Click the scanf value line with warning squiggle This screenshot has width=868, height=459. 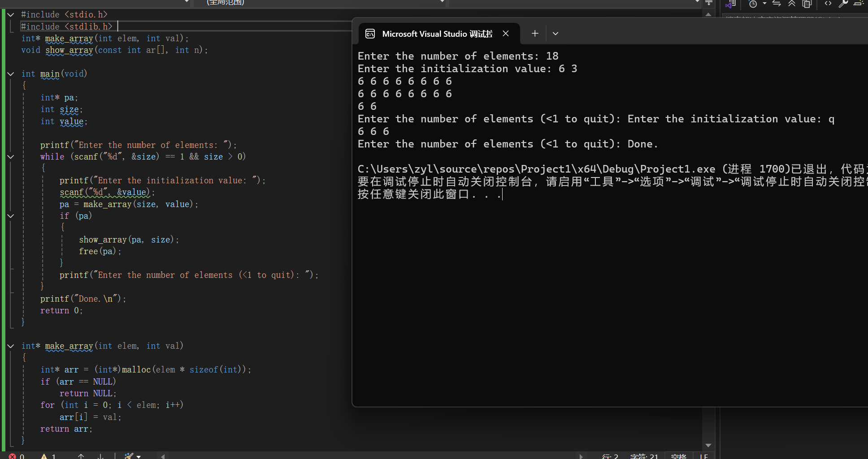tap(107, 192)
